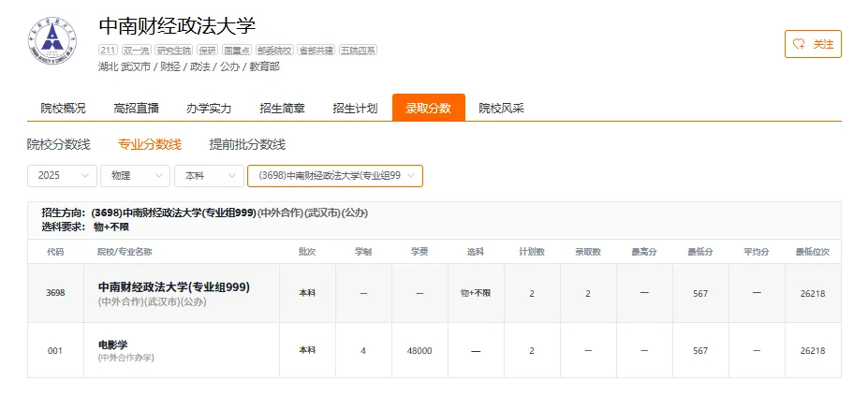Click the 学制 column header
868x396 pixels.
pyautogui.click(x=363, y=252)
